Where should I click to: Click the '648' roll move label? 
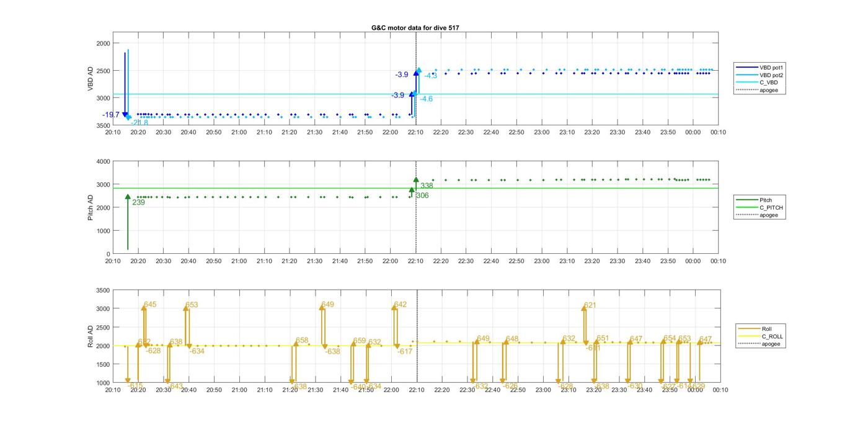(512, 339)
